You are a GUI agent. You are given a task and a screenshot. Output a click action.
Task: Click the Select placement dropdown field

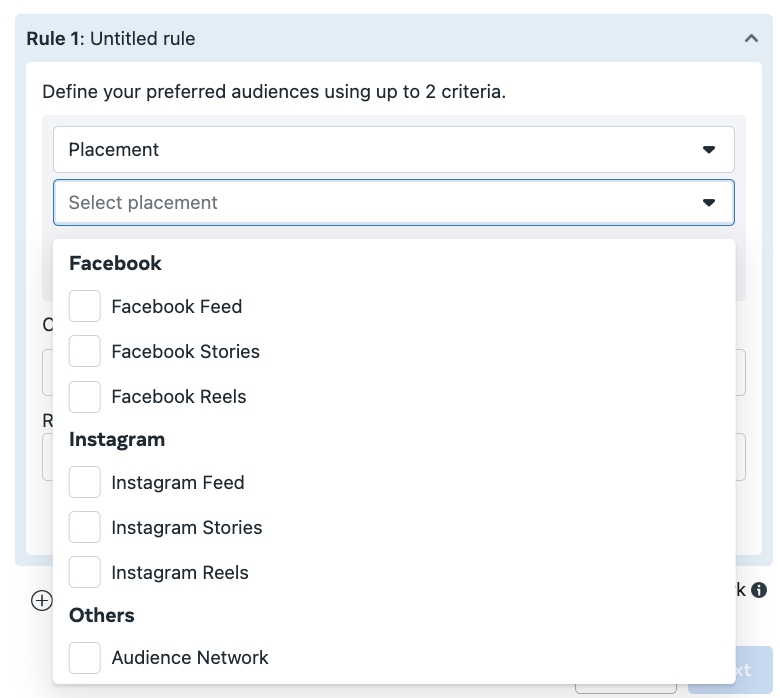(x=393, y=202)
